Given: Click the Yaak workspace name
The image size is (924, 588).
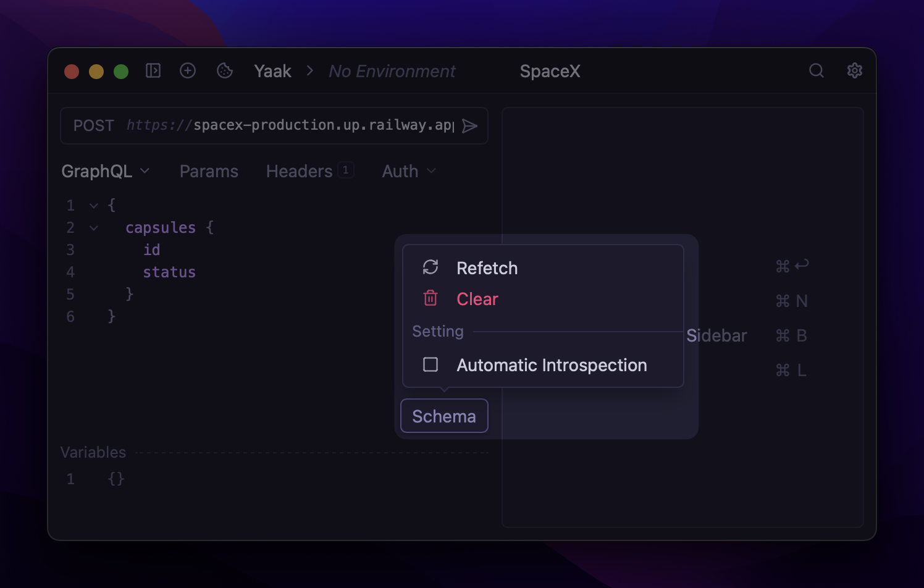Looking at the screenshot, I should point(272,71).
